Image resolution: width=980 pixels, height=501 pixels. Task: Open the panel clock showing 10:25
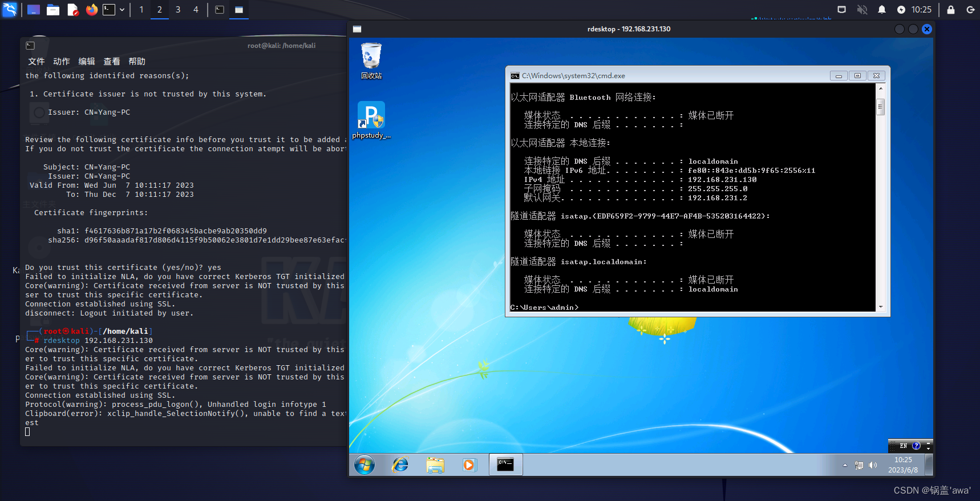[921, 10]
